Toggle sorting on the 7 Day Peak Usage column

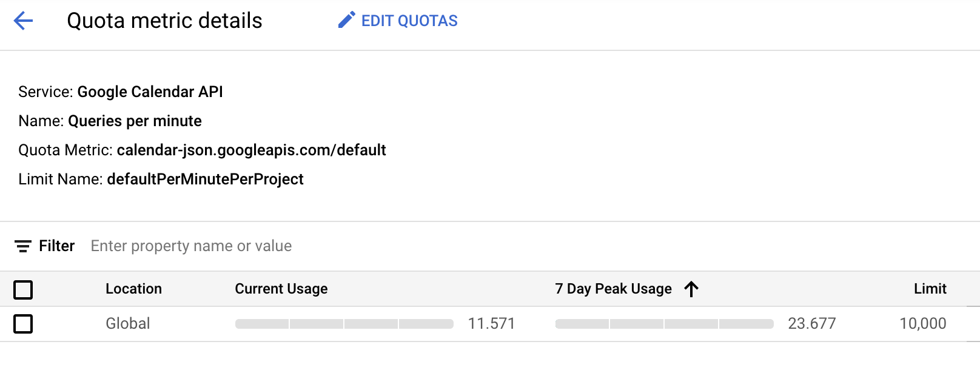point(612,289)
